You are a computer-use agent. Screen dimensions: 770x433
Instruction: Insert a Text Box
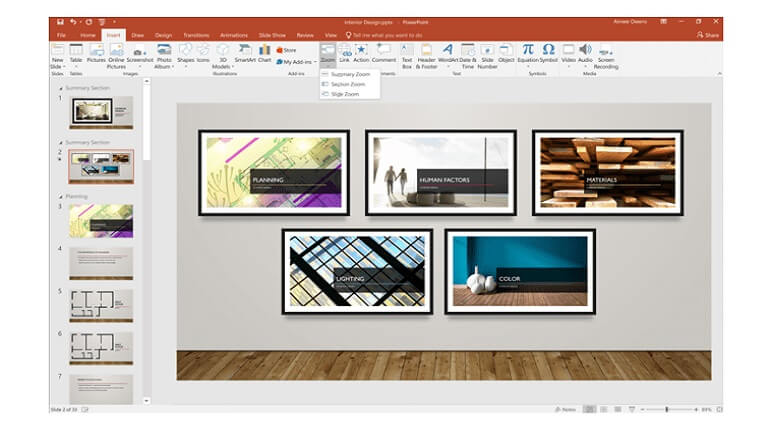pyautogui.click(x=407, y=56)
